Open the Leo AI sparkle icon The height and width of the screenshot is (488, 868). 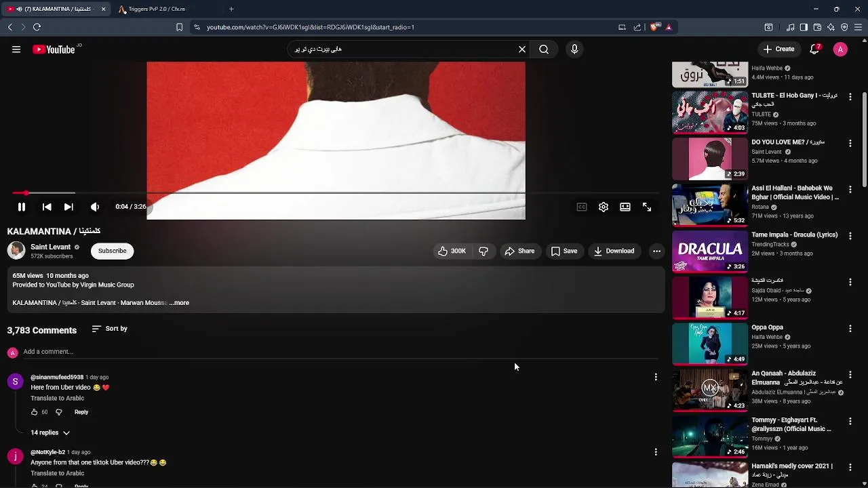pyautogui.click(x=831, y=27)
